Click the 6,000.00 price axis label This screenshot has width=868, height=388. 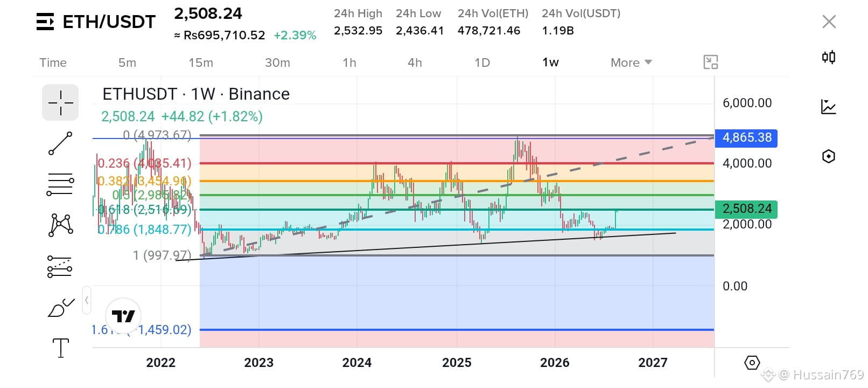point(747,103)
